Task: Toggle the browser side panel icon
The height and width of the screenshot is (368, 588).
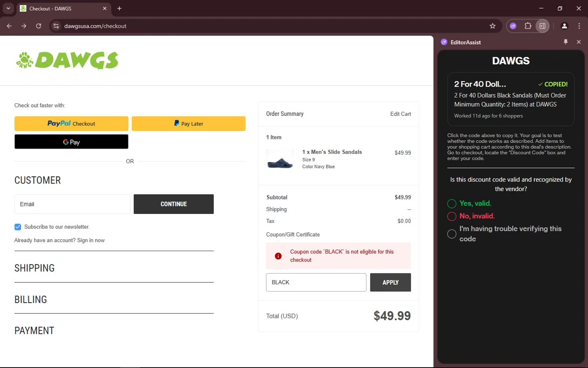Action: tap(543, 26)
